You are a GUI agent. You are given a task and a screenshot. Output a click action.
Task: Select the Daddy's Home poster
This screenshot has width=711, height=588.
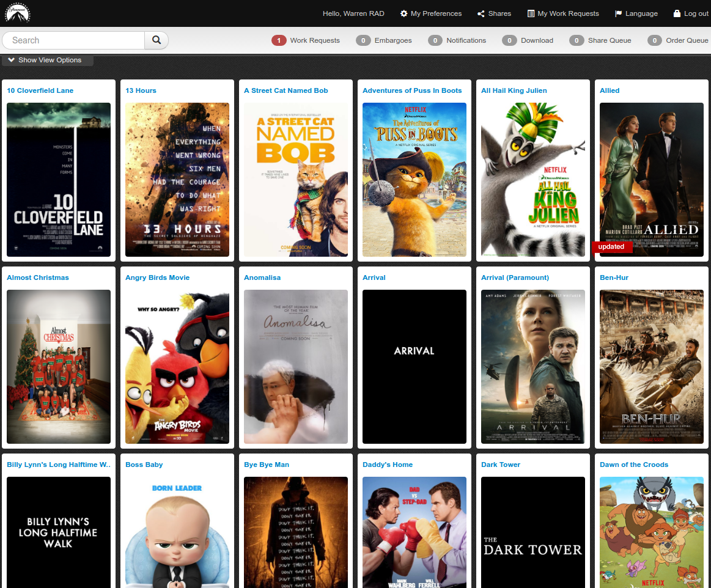(x=414, y=532)
